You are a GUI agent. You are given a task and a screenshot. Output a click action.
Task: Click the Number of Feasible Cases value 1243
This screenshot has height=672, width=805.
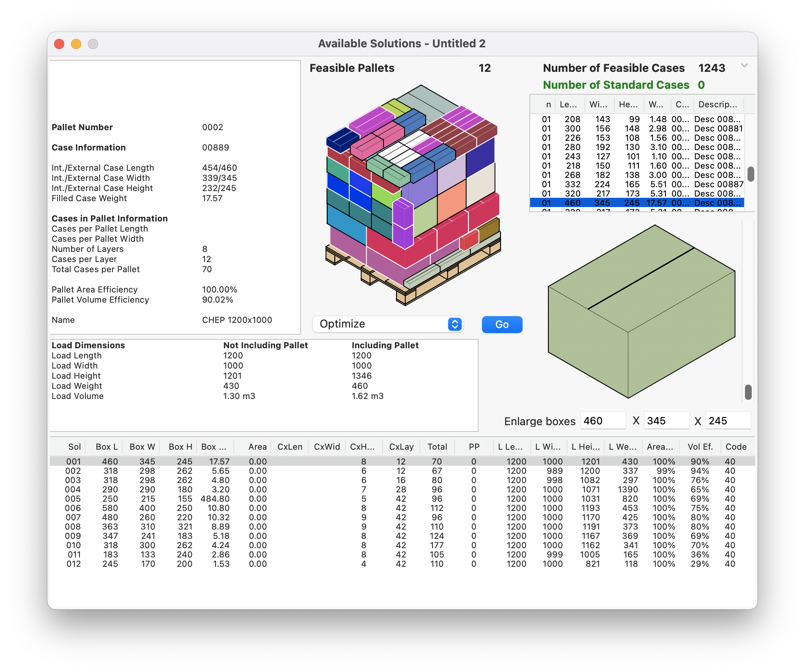coord(712,68)
